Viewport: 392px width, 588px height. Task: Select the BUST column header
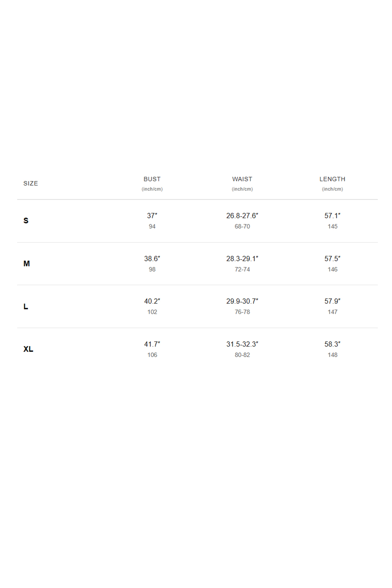152,179
